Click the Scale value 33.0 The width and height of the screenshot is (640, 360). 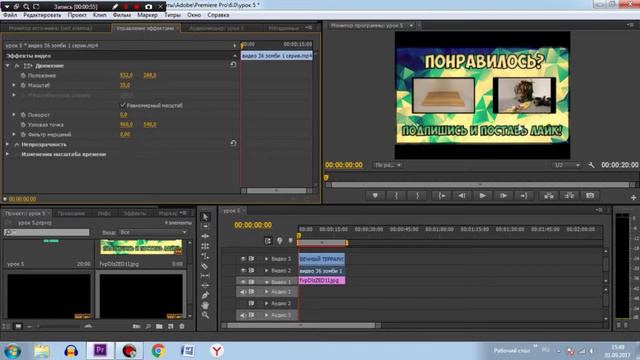click(x=125, y=85)
